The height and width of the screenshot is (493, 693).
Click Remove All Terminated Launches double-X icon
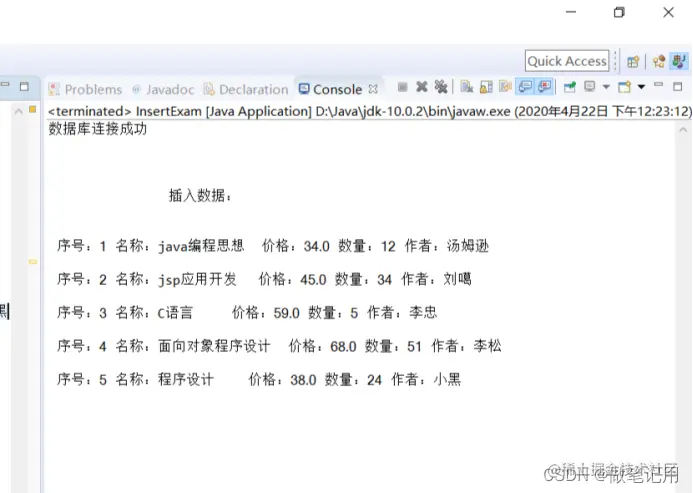[x=441, y=87]
